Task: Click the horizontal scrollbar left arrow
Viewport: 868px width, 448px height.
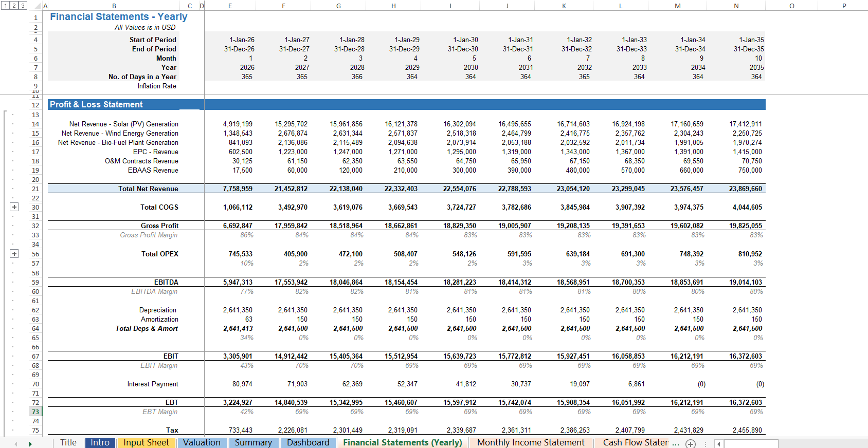Action: click(x=719, y=443)
